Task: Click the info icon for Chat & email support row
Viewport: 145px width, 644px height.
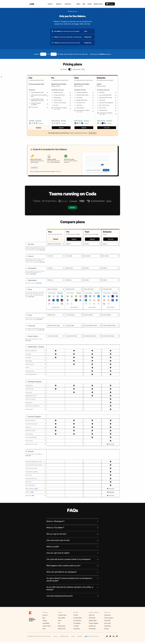Action: 45,420
